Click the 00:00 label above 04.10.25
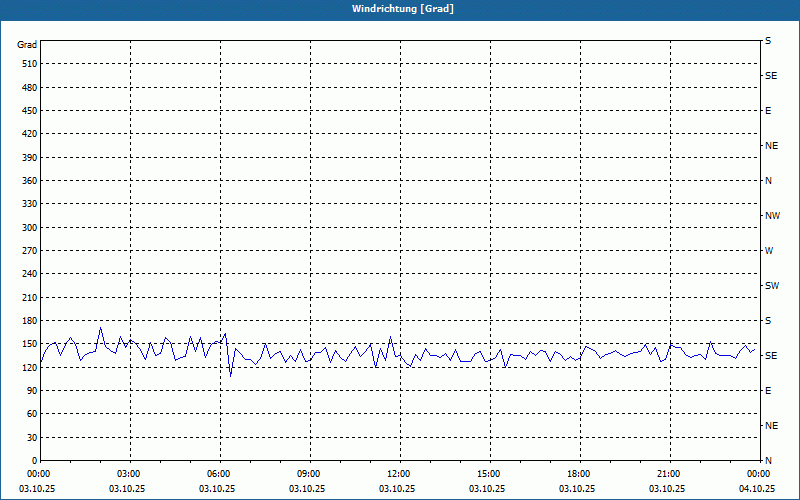Image resolution: width=800 pixels, height=500 pixels. tap(758, 474)
